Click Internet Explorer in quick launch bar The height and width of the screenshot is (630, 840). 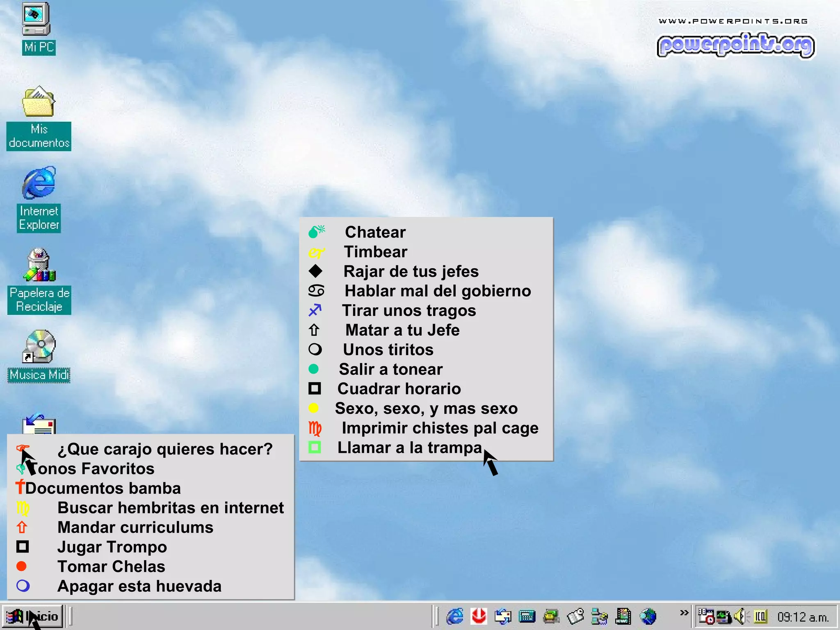[454, 616]
